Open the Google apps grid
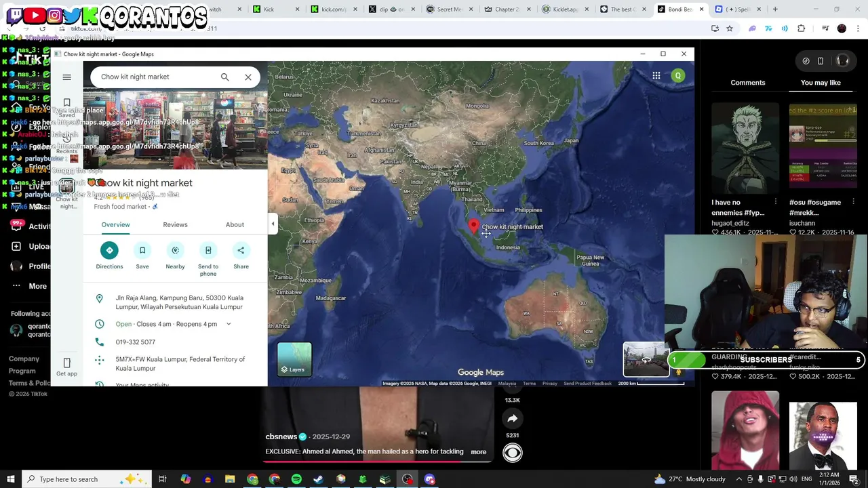 click(656, 76)
